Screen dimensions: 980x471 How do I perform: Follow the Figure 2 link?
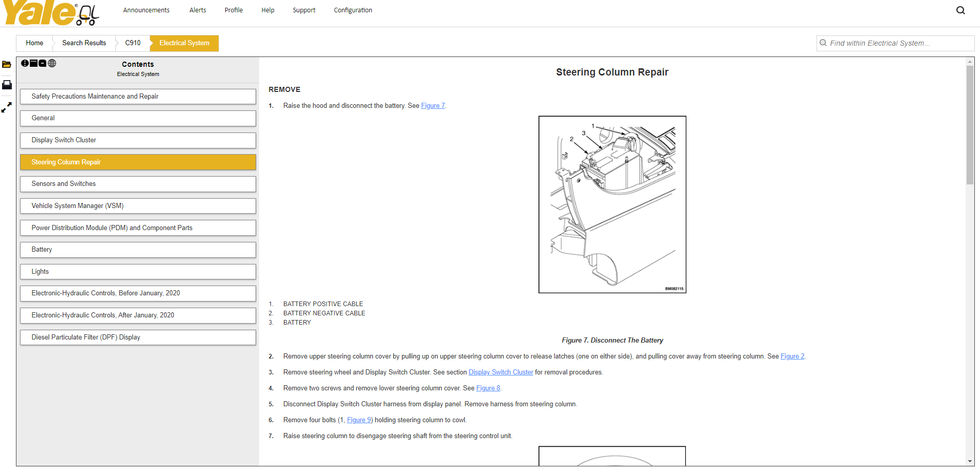tap(792, 356)
